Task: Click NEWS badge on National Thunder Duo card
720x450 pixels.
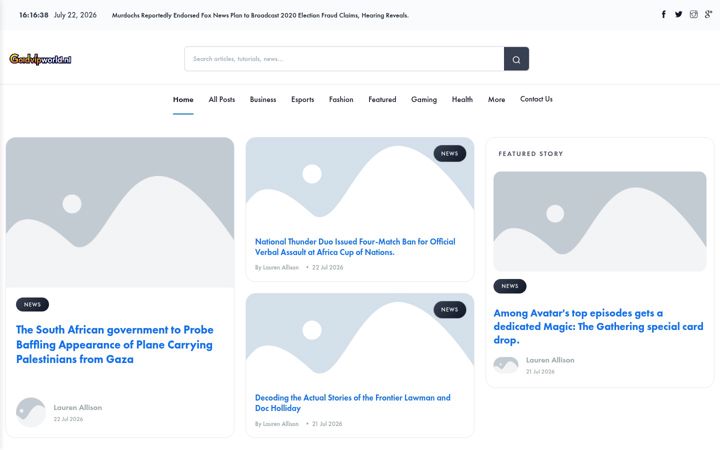Action: [x=450, y=153]
